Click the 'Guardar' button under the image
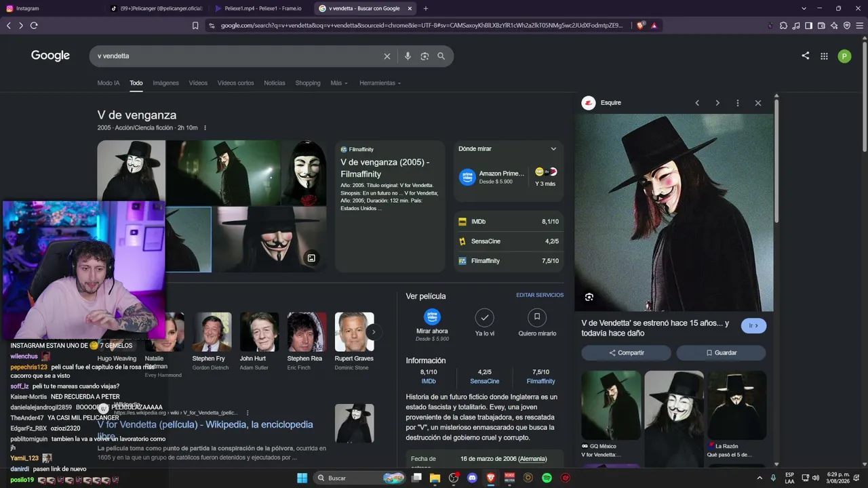The image size is (868, 488). pyautogui.click(x=721, y=353)
